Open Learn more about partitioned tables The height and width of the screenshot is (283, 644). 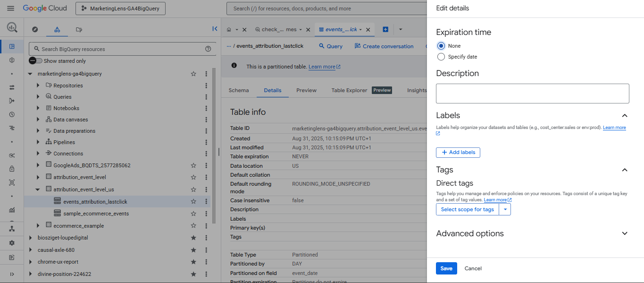(x=321, y=67)
